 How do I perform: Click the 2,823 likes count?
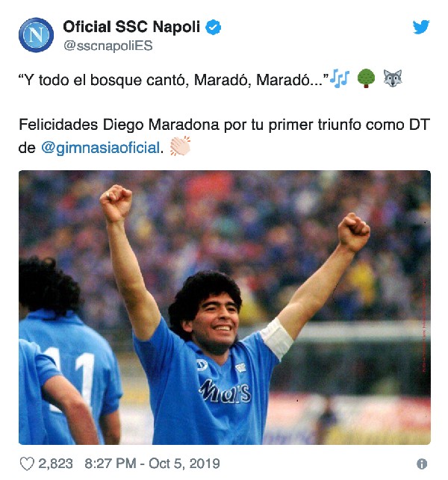(x=55, y=464)
